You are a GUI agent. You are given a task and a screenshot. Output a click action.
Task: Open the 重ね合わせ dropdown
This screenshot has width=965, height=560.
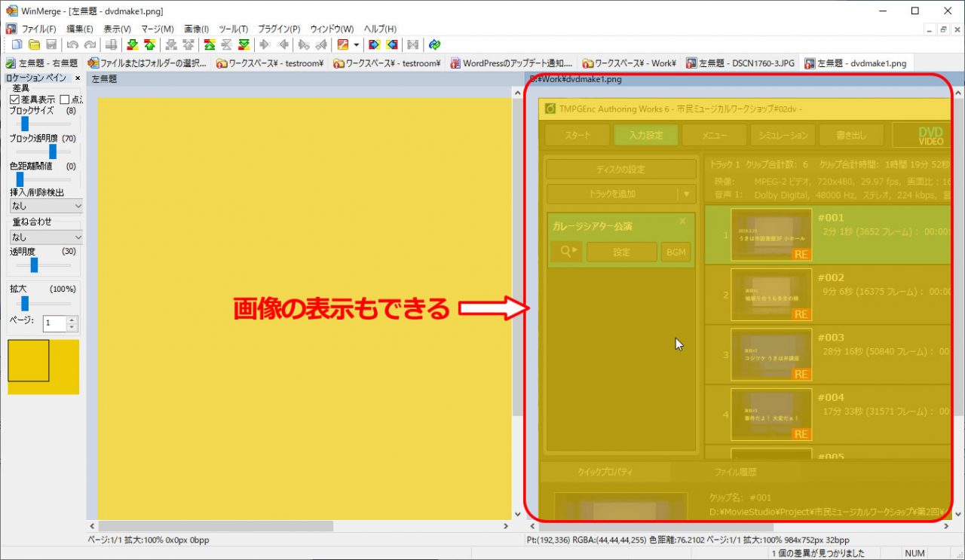(46, 237)
